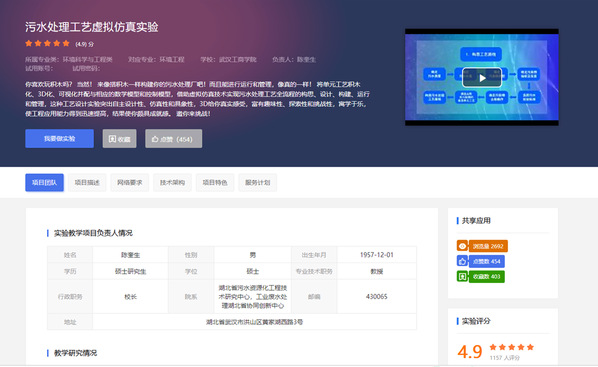Open the 网络要求 tab
The width and height of the screenshot is (598, 367).
(x=130, y=182)
